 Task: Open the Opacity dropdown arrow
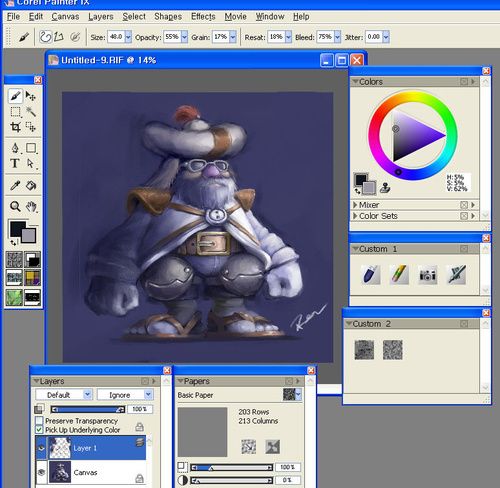[184, 37]
